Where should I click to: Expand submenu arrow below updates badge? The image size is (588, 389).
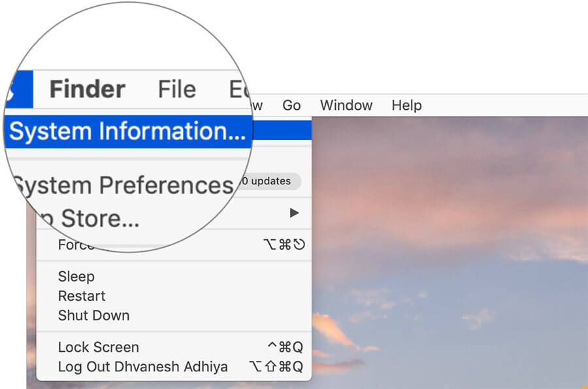(x=295, y=213)
